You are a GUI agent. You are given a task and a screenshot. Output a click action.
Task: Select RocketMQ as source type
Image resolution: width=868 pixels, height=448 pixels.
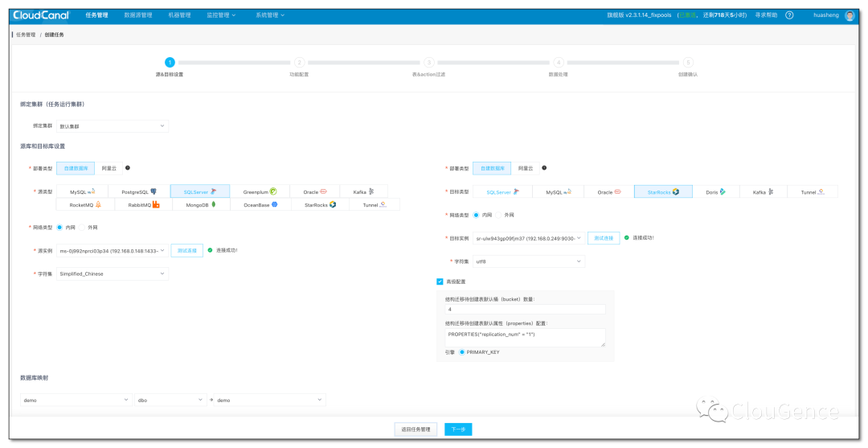85,205
